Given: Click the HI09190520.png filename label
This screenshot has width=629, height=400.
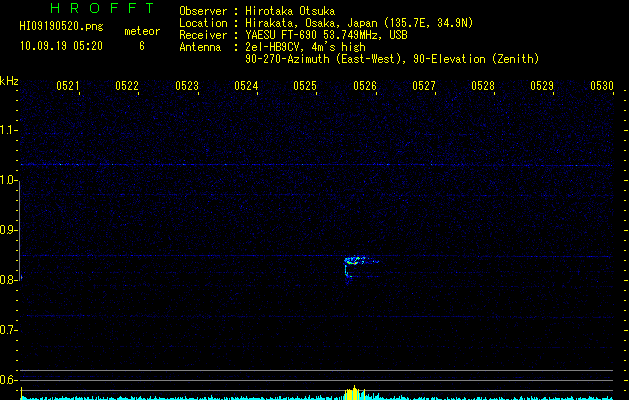Looking at the screenshot, I should 61,27.
